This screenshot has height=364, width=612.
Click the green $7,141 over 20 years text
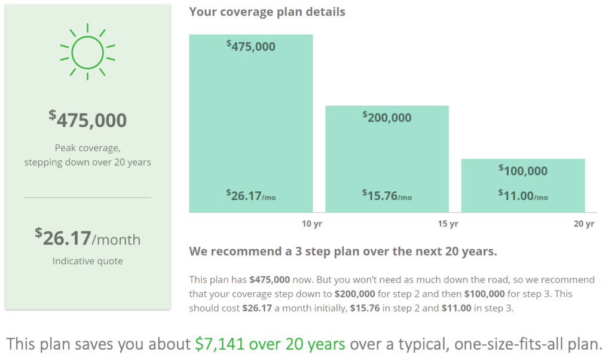(x=270, y=344)
